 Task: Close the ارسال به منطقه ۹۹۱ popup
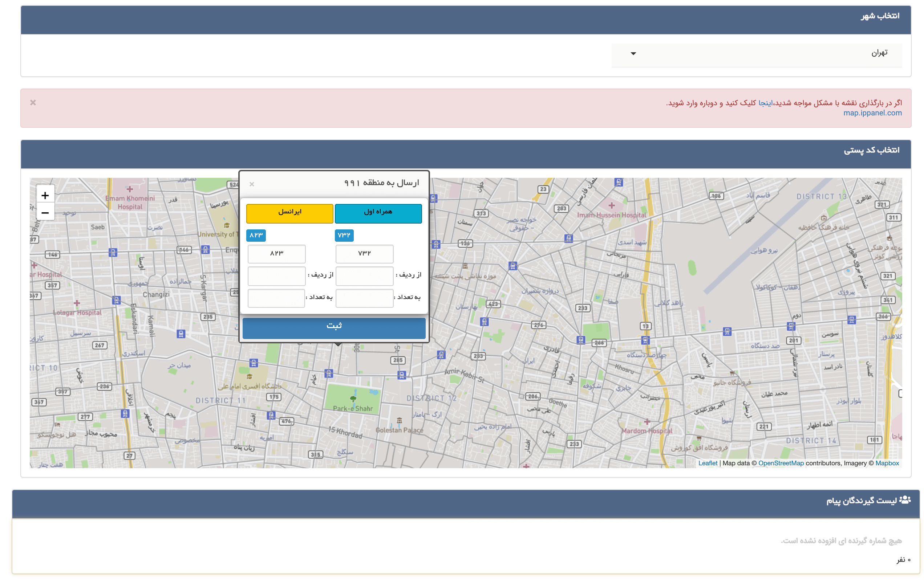click(252, 184)
